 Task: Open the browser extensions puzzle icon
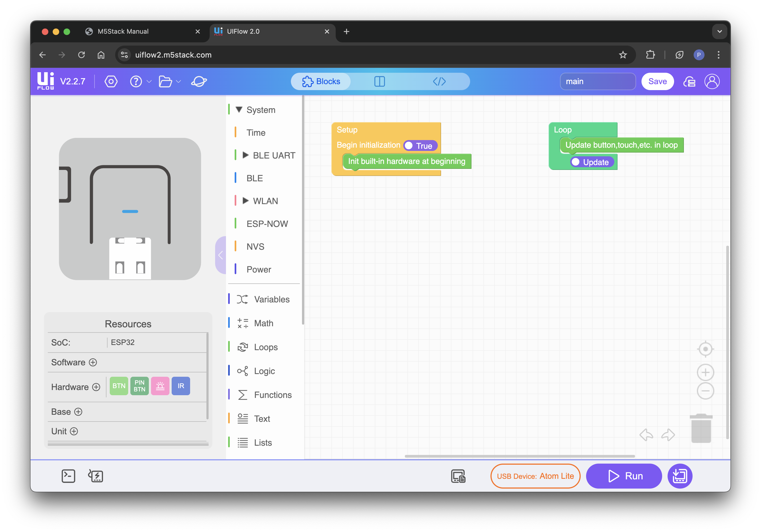click(x=650, y=55)
